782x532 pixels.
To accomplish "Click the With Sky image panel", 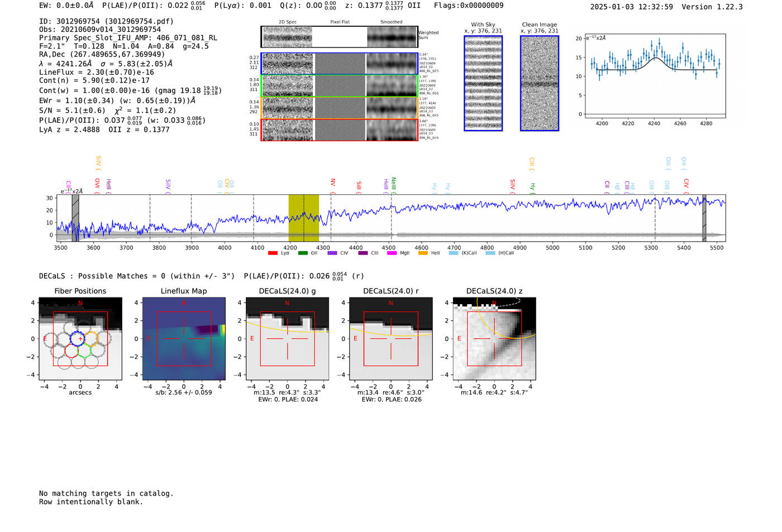I will [483, 83].
